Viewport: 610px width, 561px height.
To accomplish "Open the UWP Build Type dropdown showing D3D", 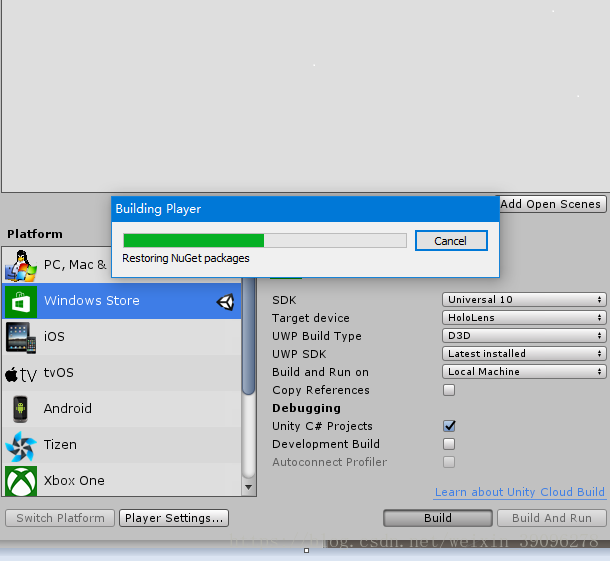I will 524,335.
